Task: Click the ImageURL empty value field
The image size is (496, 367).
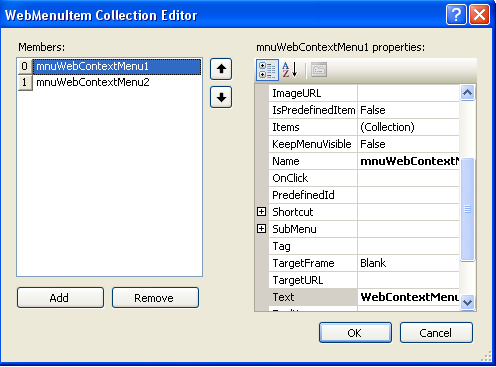Action: click(409, 93)
